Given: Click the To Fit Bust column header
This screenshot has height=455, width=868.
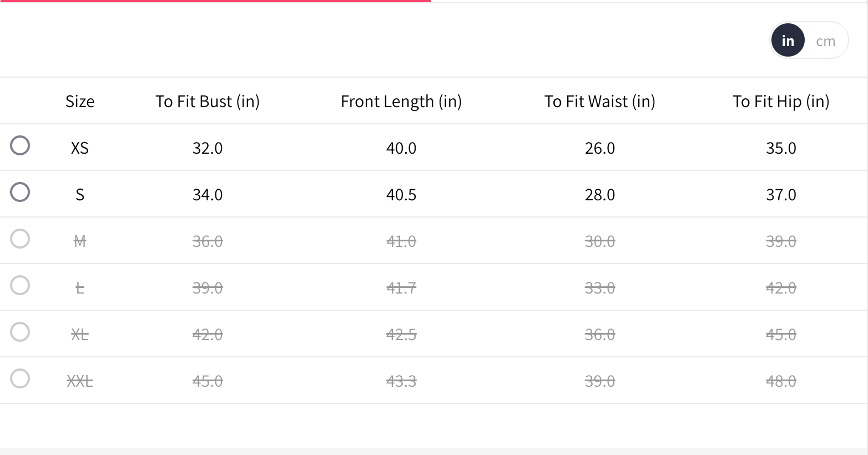Looking at the screenshot, I should 208,102.
